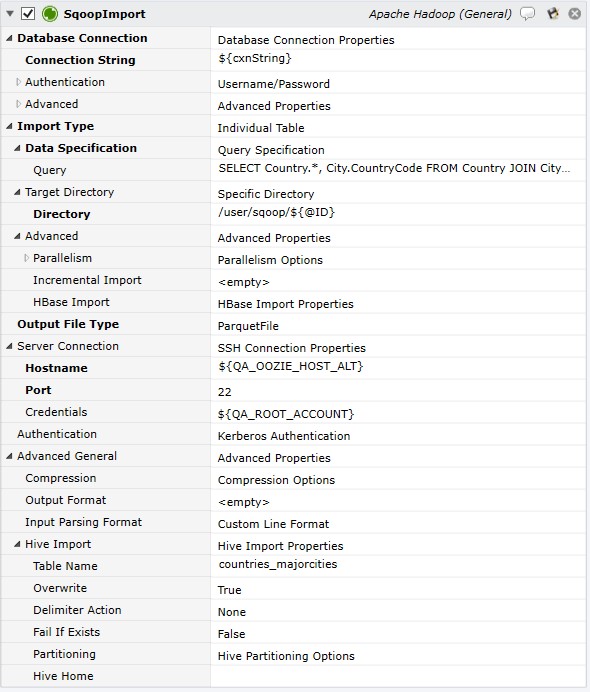Click the empty Hive Home field
The image size is (590, 692).
coord(398,676)
